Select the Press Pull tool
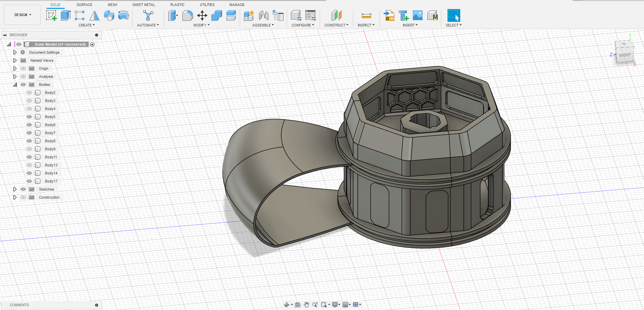The image size is (644, 310). point(173,15)
